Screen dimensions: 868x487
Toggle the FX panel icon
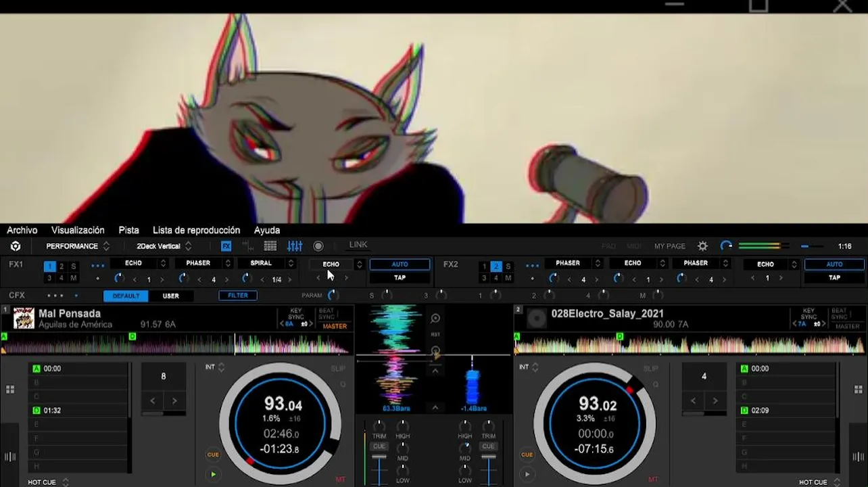pyautogui.click(x=226, y=246)
